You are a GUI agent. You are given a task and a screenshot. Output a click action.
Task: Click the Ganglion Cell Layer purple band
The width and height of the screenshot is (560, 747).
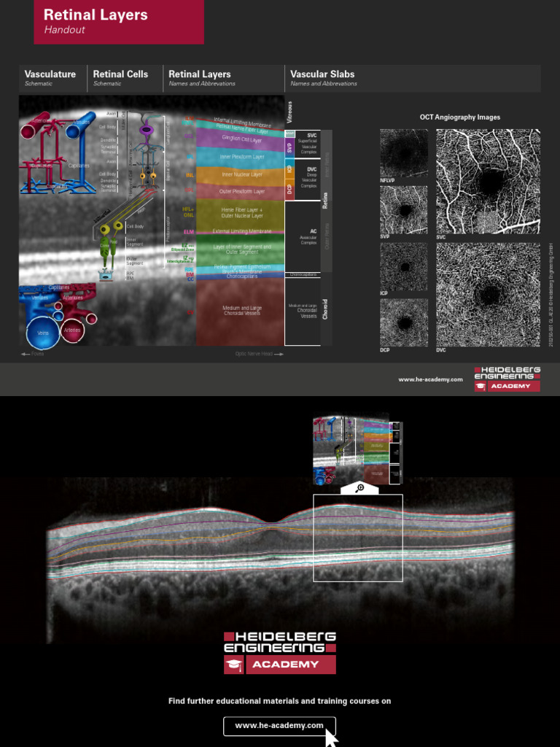[241, 139]
